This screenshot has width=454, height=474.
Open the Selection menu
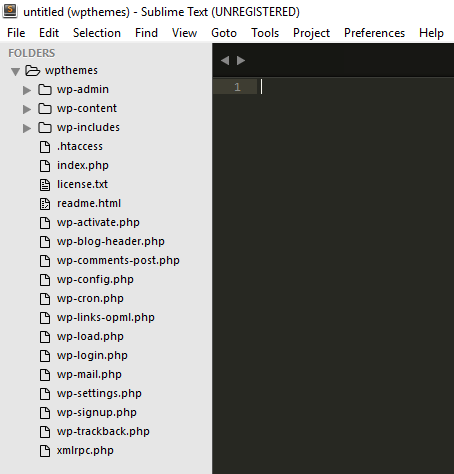[97, 33]
